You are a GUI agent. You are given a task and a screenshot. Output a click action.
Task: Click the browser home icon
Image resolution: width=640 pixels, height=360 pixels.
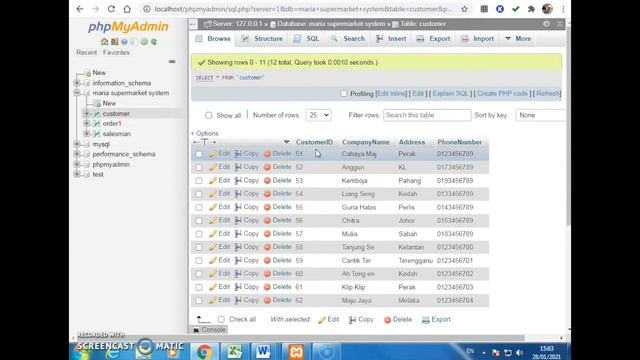(x=127, y=9)
